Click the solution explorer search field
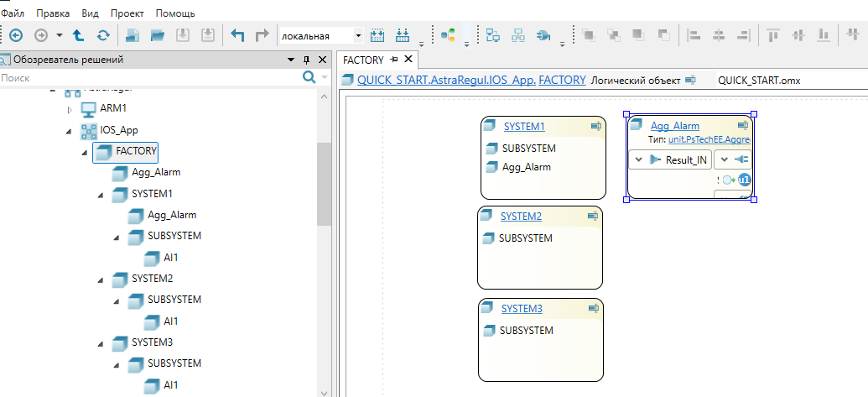 pyautogui.click(x=147, y=77)
